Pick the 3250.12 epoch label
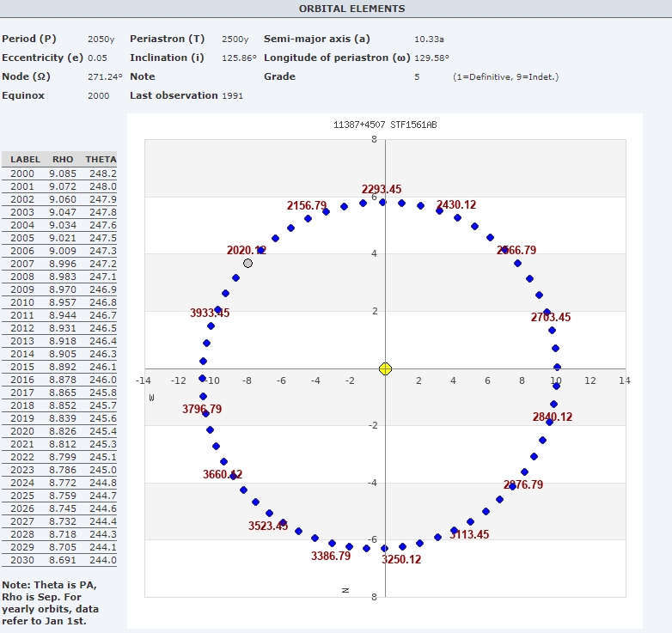 401,558
